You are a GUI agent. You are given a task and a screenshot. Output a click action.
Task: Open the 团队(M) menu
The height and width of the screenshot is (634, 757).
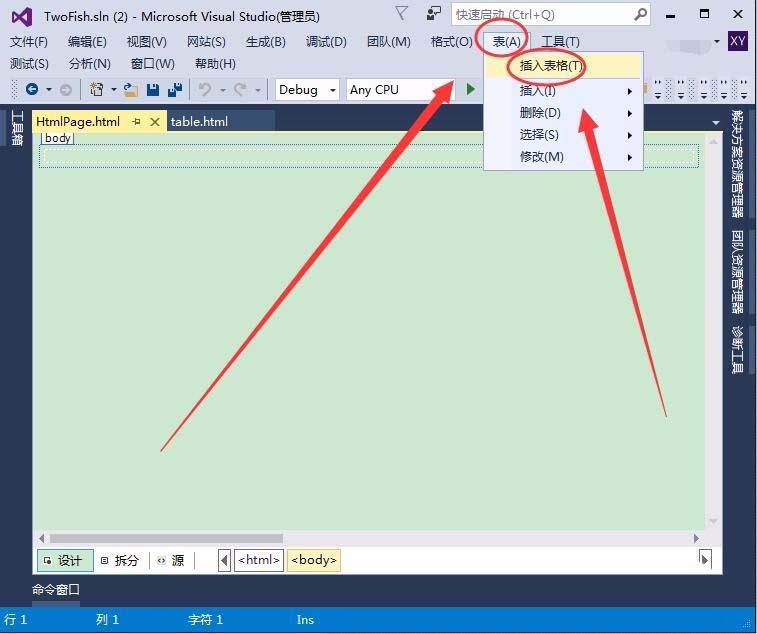tap(388, 42)
